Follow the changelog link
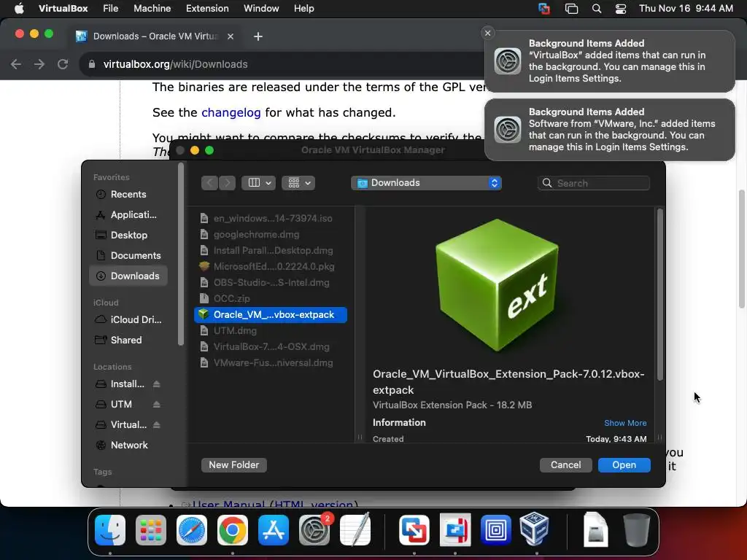Screen dimensions: 747x560 coord(231,112)
